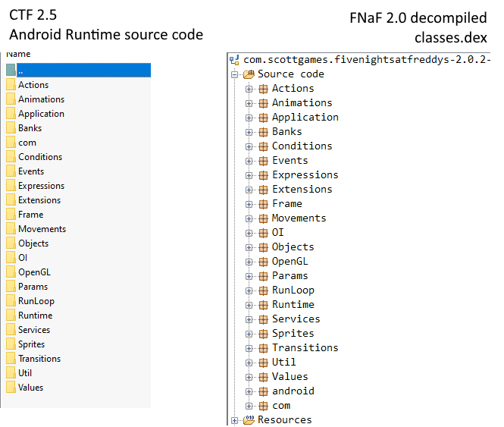
Task: Click the Services package icon in tree
Action: [x=263, y=319]
